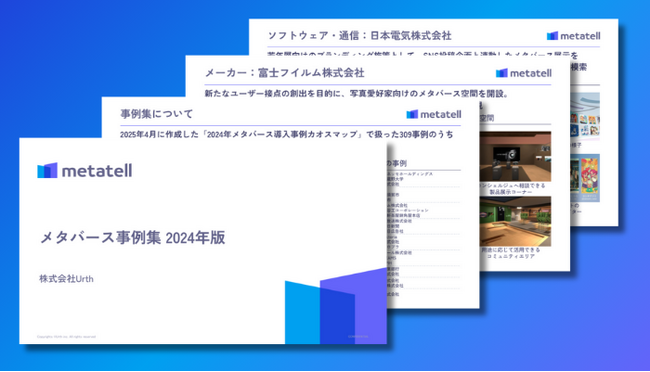Click the metatell logo on the cover slide
The image size is (650, 372).
point(85,170)
